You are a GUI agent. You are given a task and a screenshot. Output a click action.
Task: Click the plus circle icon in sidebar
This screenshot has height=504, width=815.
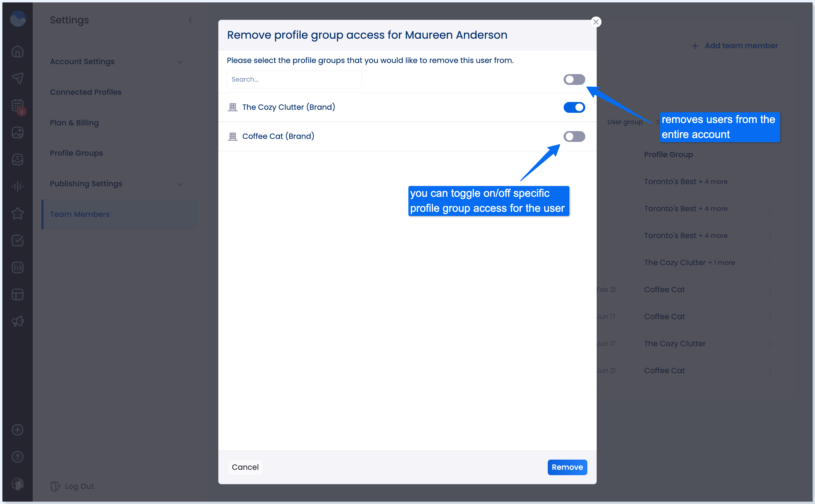pyautogui.click(x=18, y=430)
